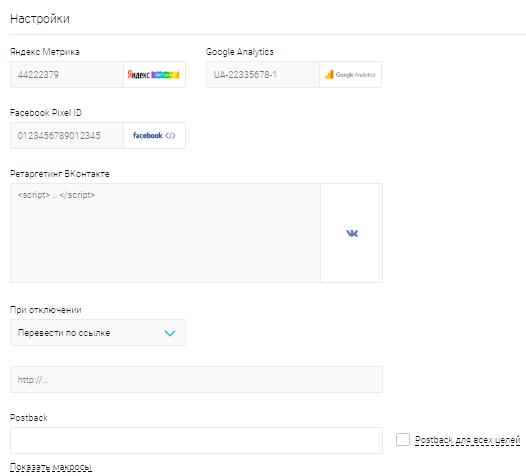Click the facebook code logo icon

154,136
